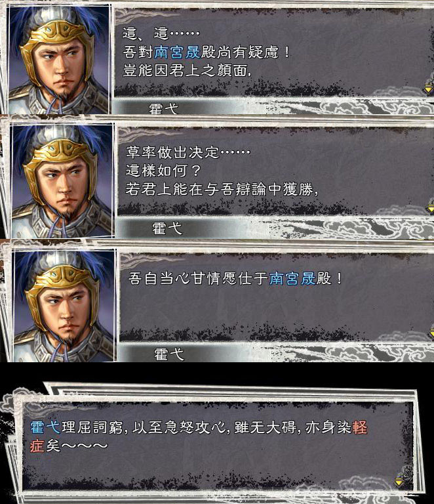The image size is (434, 504).
Task: Click the 霍弋 name plate under the 心甘情愿 dialog
Action: tap(169, 354)
